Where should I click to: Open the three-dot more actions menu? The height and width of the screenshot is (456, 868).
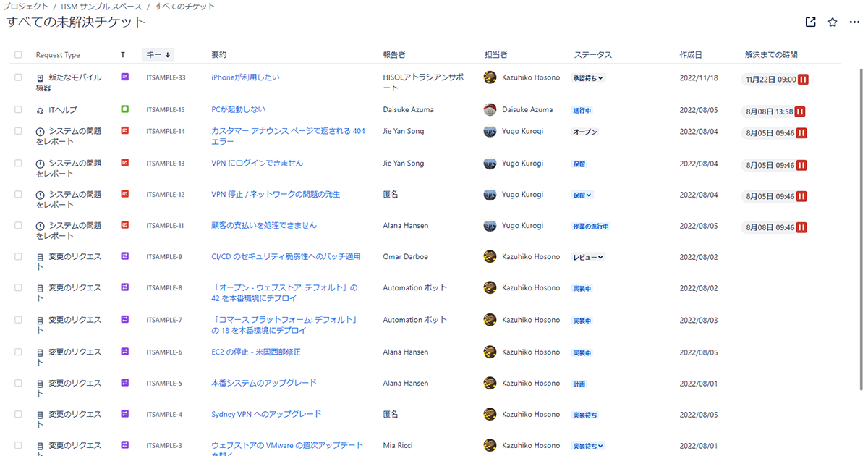pos(854,22)
